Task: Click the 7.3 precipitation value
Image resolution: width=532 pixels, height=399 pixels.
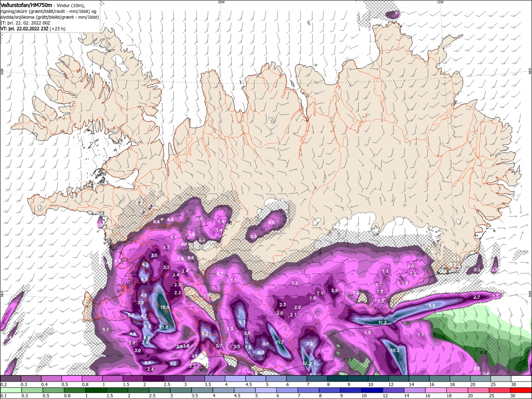Action: (248, 347)
